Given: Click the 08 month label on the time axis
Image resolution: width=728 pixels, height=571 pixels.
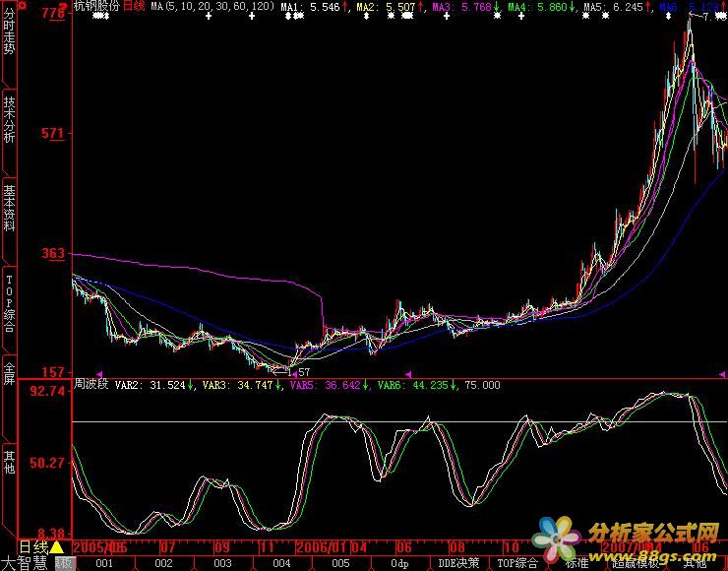Looking at the screenshot, I should coord(456,546).
